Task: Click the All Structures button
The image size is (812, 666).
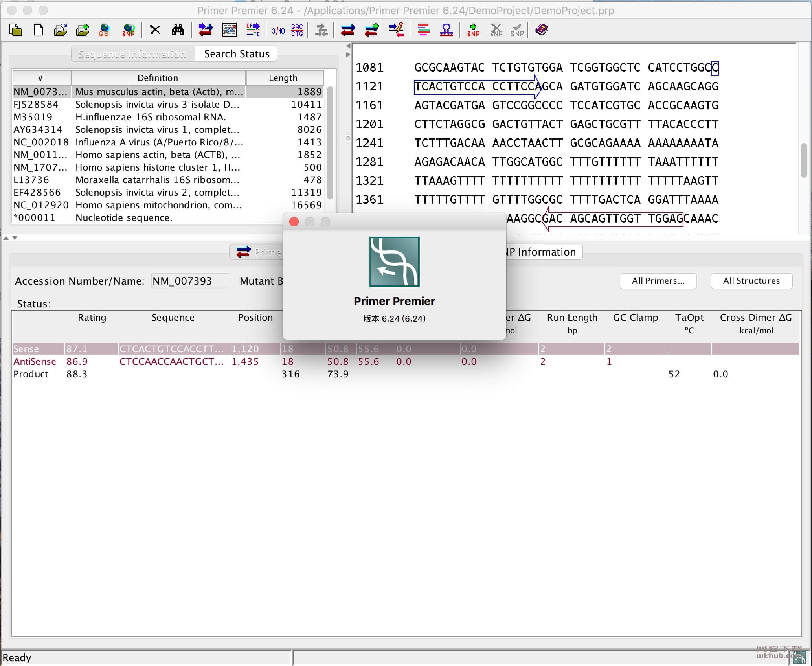Action: pyautogui.click(x=751, y=281)
